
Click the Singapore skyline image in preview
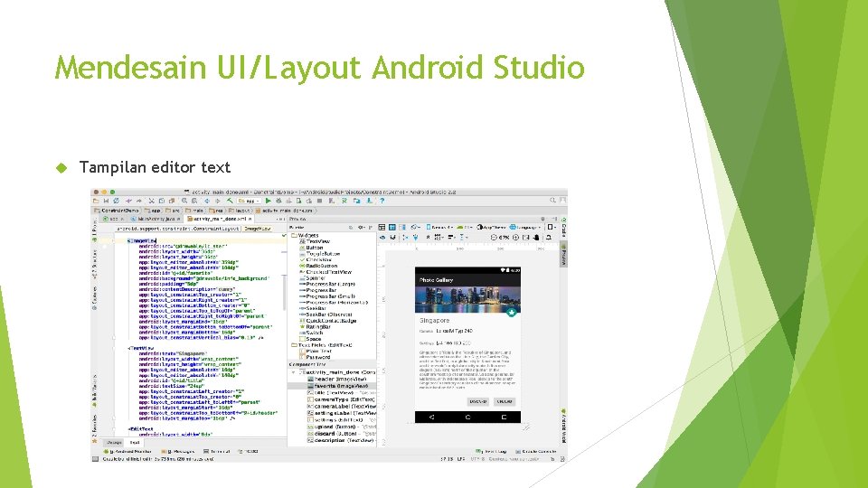coord(467,299)
